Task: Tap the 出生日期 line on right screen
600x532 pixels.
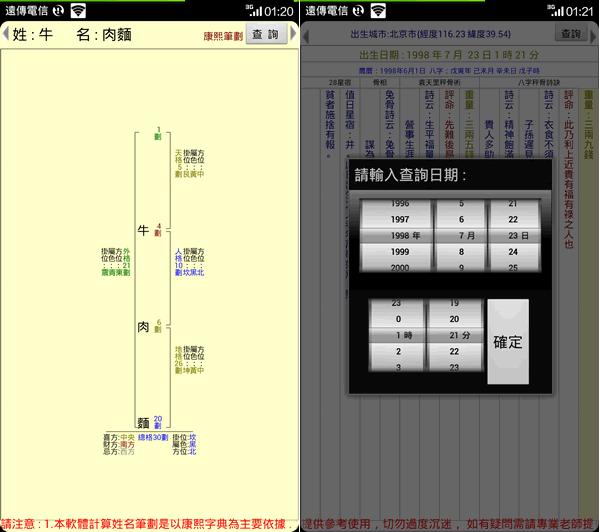Action: coord(449,55)
